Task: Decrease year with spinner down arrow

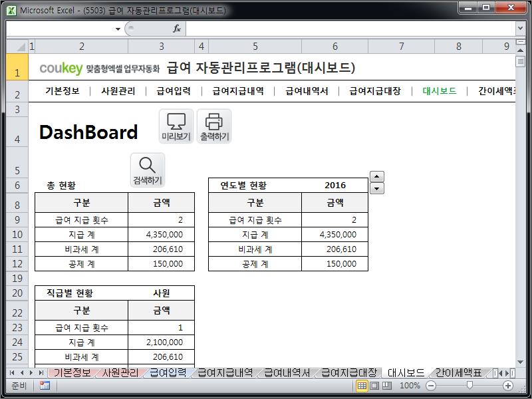Action: pos(377,188)
